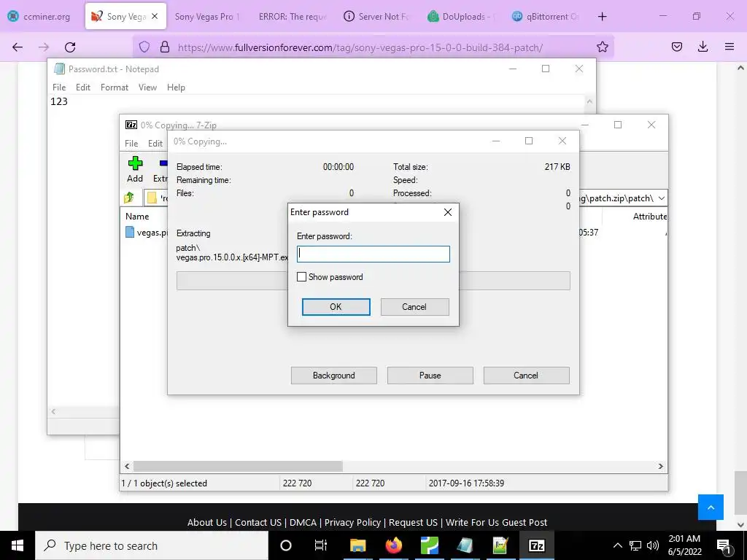Sort by Name column in 7-Zip
Image resolution: width=747 pixels, height=560 pixels.
(137, 216)
